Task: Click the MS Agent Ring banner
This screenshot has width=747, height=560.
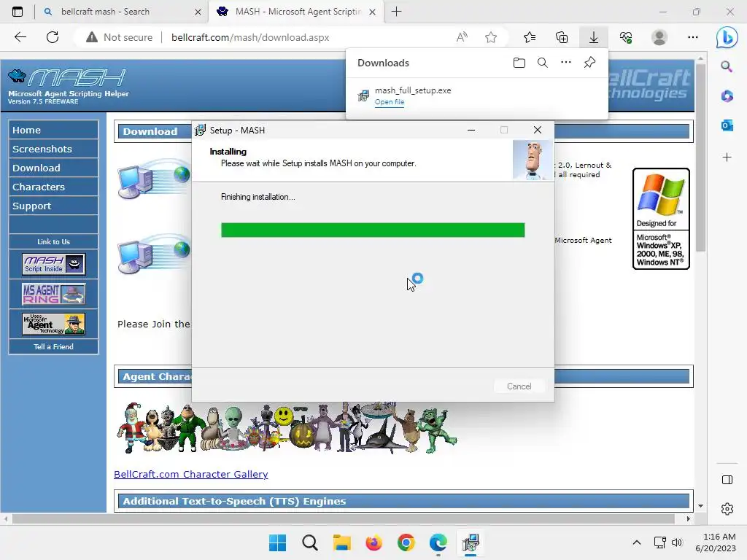Action: tap(54, 294)
